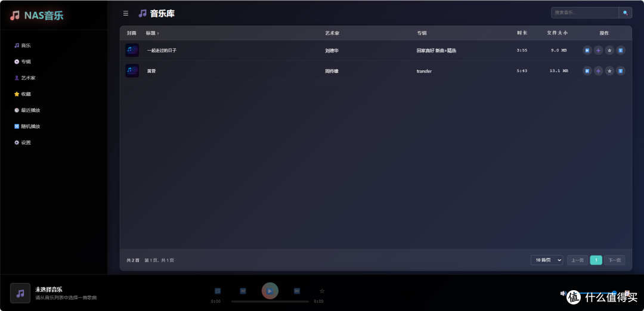
Task: Favorite the song 黄昏
Action: coord(609,71)
